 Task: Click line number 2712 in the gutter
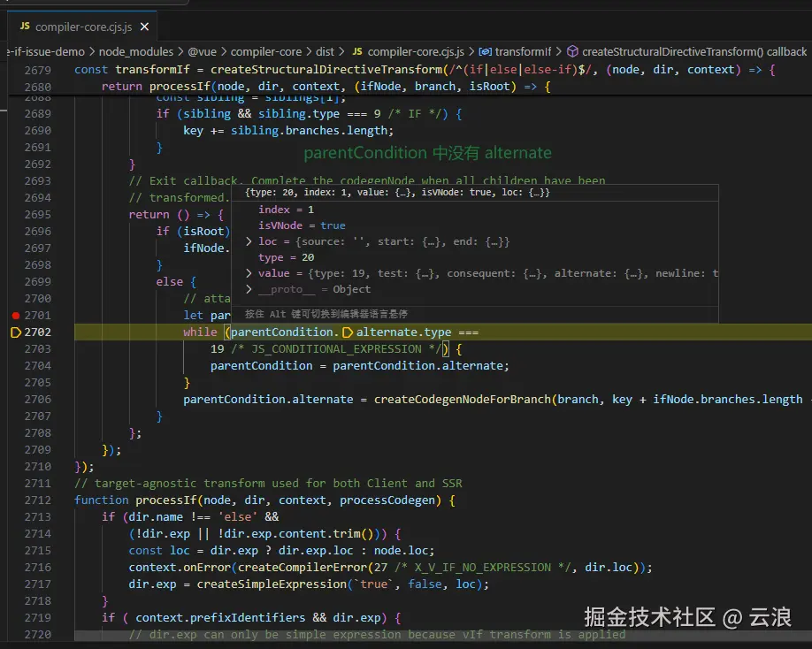point(38,500)
